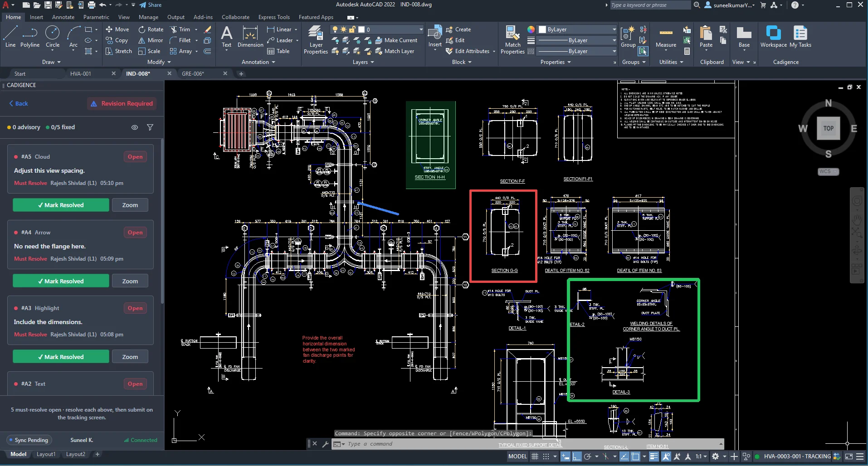
Task: Open the Array tool dropdown arrow
Action: [x=196, y=51]
